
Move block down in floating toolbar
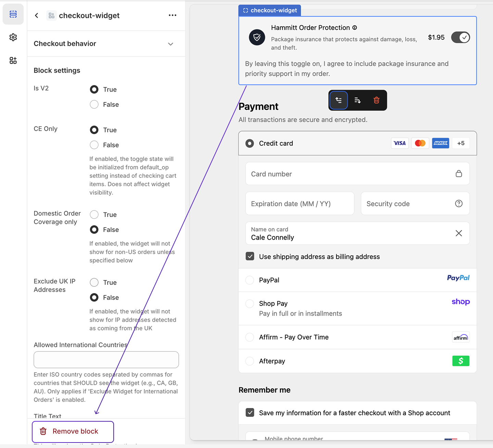357,100
